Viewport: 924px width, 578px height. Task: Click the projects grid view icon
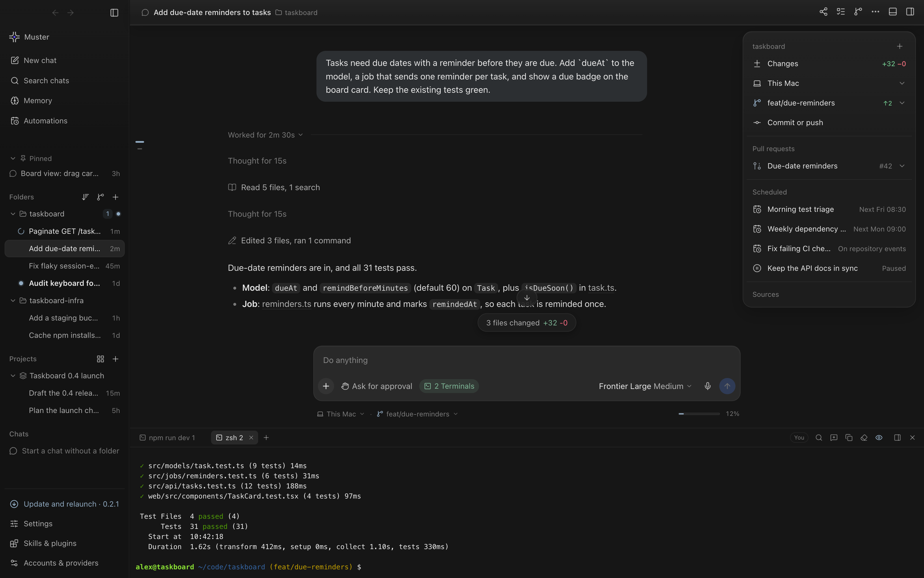100,359
